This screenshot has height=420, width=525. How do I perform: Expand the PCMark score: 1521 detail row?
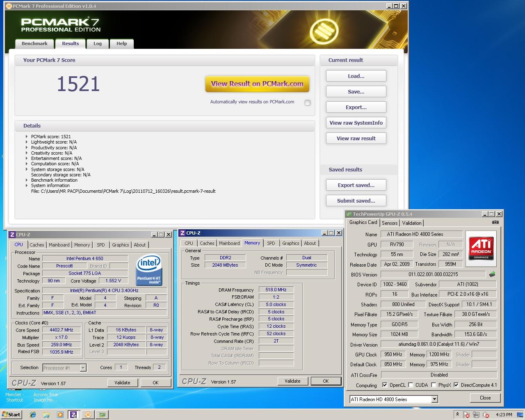point(27,137)
